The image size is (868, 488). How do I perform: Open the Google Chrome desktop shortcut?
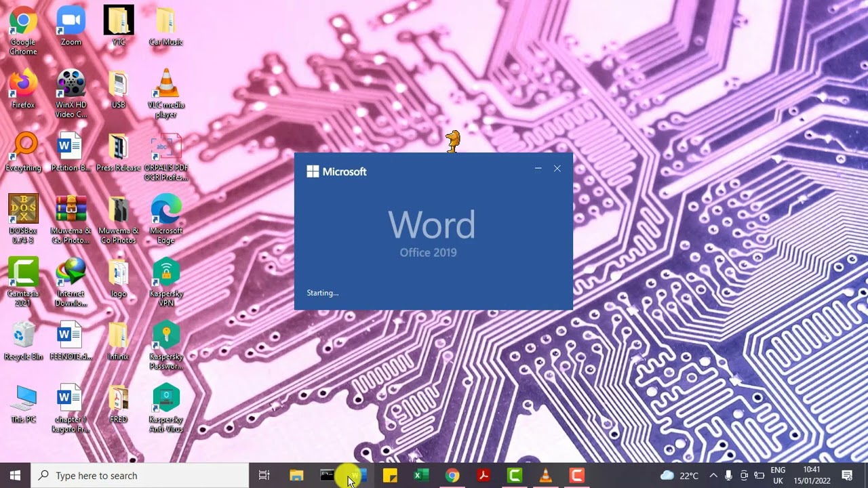[x=23, y=30]
